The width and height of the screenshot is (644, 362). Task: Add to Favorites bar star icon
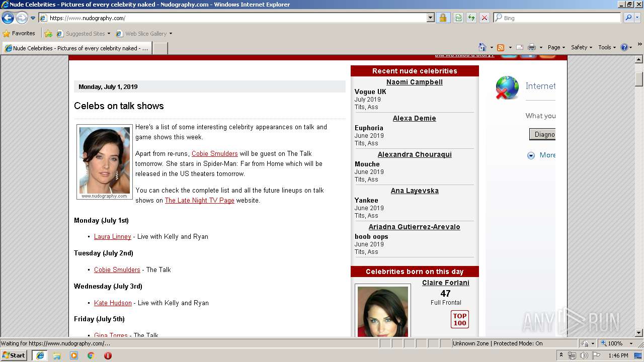coord(48,34)
